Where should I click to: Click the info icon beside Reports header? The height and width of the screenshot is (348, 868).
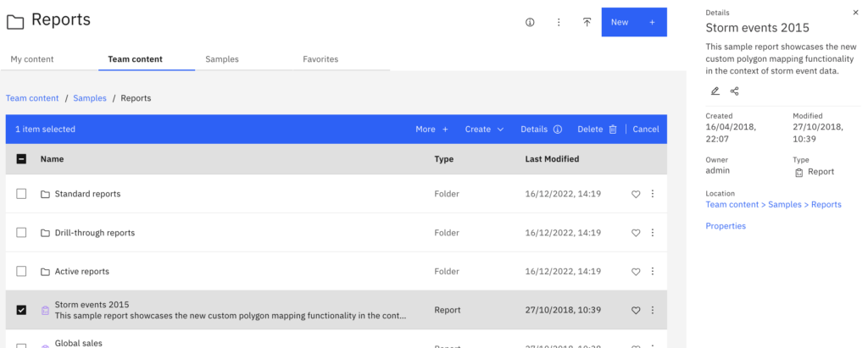(530, 22)
